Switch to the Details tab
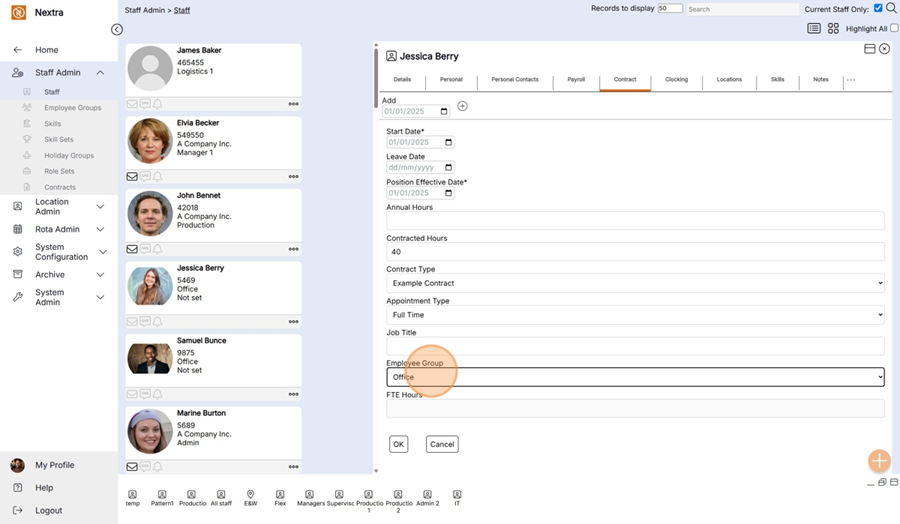The height and width of the screenshot is (524, 900). 402,80
